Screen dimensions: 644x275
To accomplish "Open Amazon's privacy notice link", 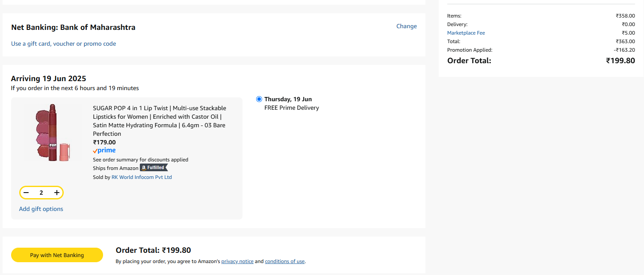I will [x=237, y=261].
